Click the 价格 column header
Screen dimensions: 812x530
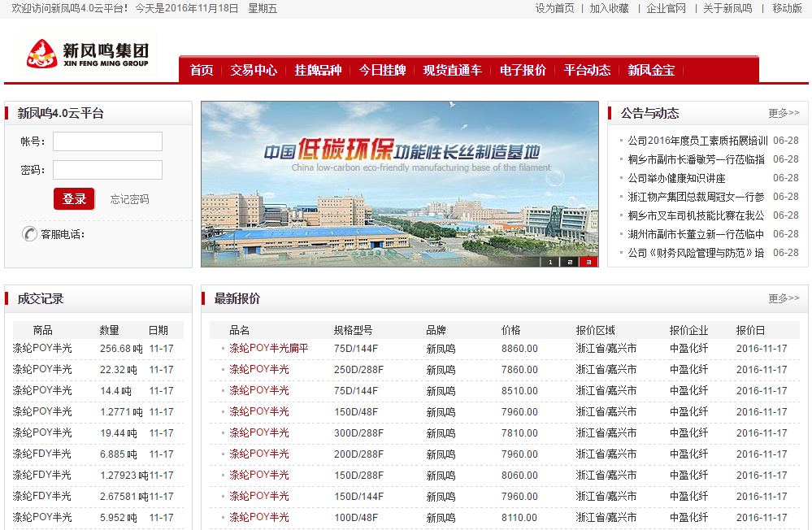coord(510,330)
